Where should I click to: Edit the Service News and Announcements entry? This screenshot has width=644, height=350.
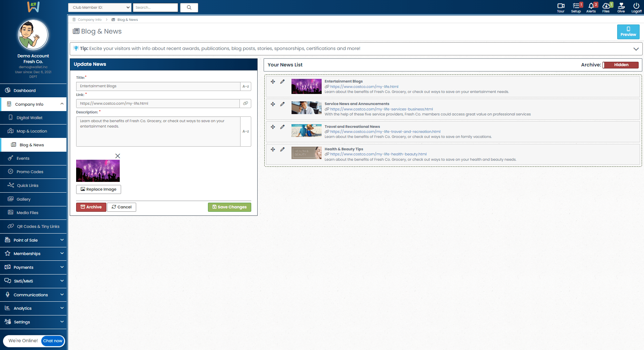(x=282, y=104)
